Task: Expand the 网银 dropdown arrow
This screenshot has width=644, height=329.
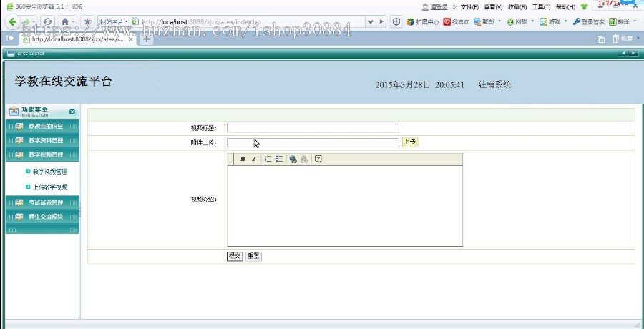Action: click(532, 21)
